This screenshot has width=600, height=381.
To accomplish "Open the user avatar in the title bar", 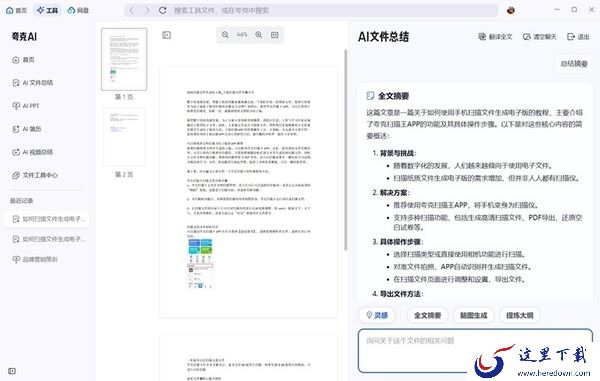I will click(510, 10).
